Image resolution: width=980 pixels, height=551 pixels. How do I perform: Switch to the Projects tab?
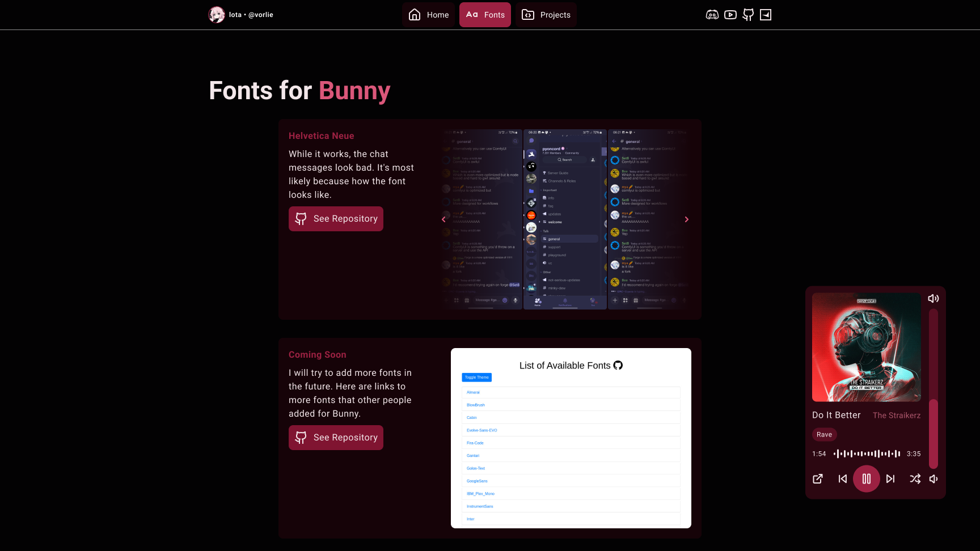pos(546,15)
